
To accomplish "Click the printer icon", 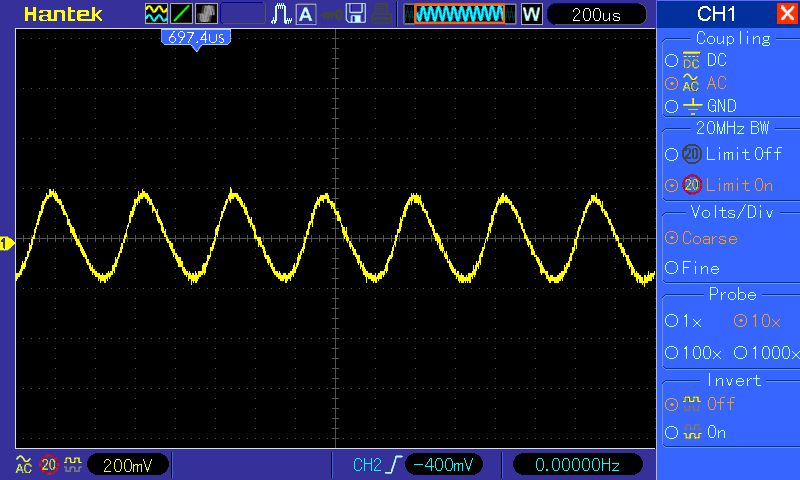I will click(x=381, y=14).
